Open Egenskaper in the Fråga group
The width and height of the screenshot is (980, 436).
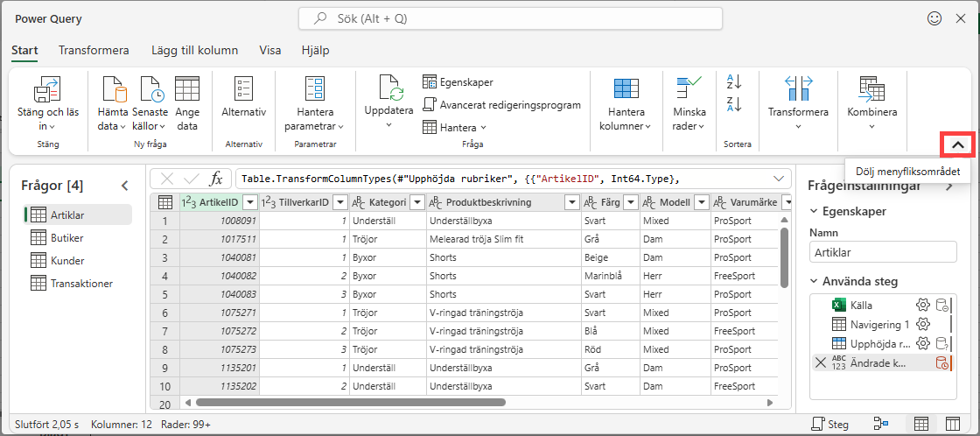pyautogui.click(x=458, y=82)
